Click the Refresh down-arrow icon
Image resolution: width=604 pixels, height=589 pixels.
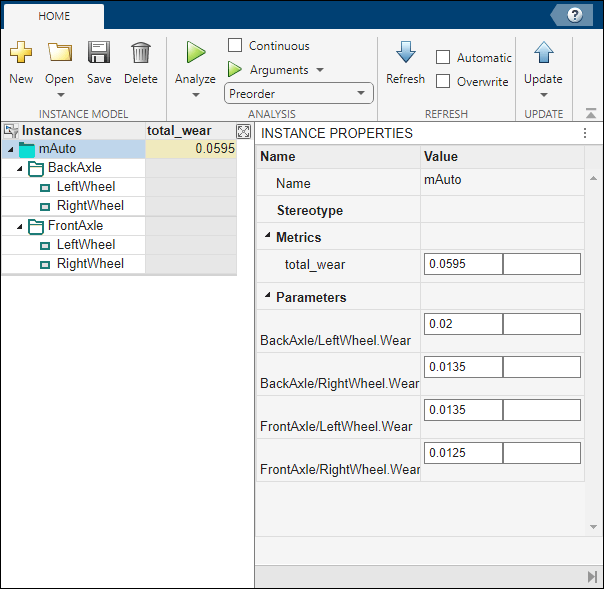(405, 52)
